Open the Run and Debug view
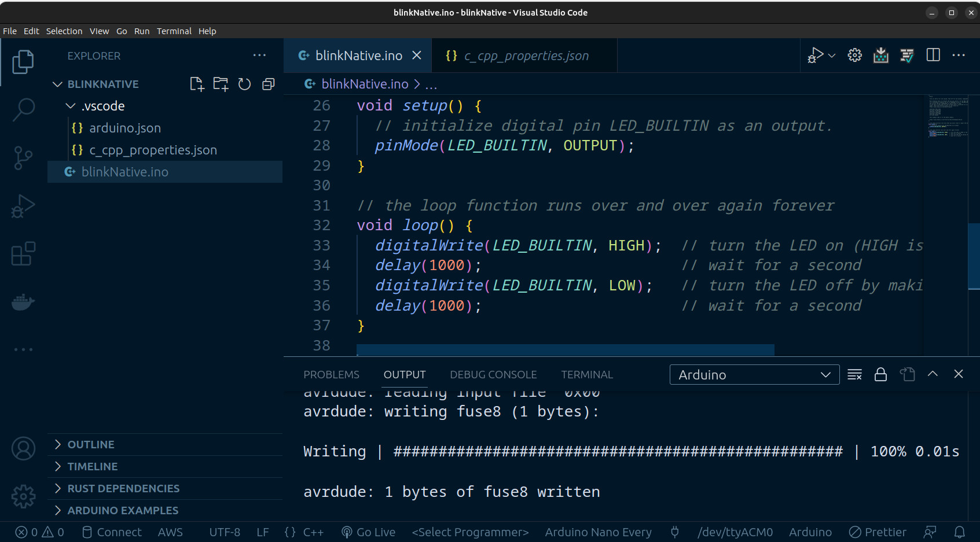Image resolution: width=980 pixels, height=542 pixels. tap(23, 206)
